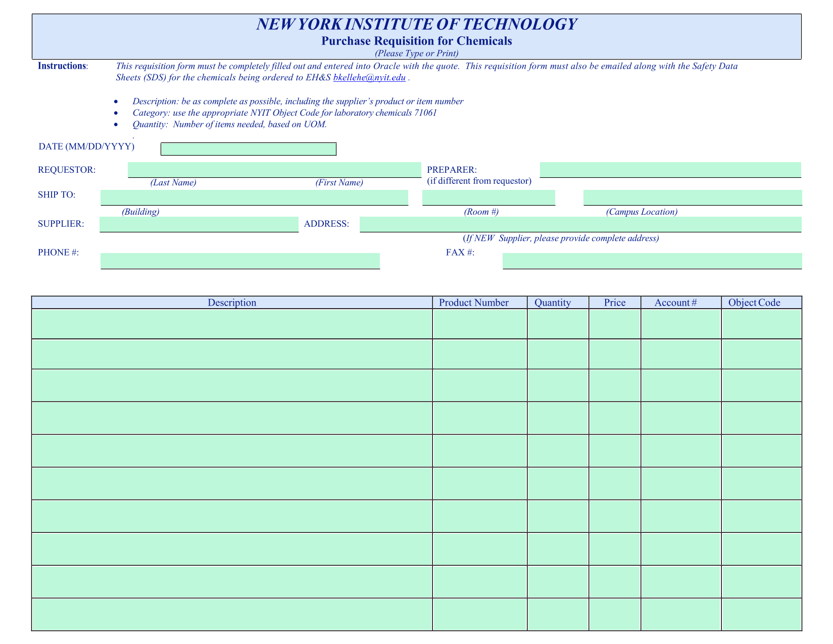
Task: Click the third row Description cell
Action: coord(232,385)
